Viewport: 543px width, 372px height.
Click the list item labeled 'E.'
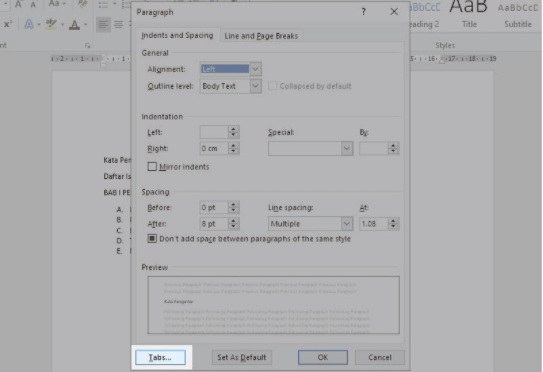pyautogui.click(x=119, y=251)
